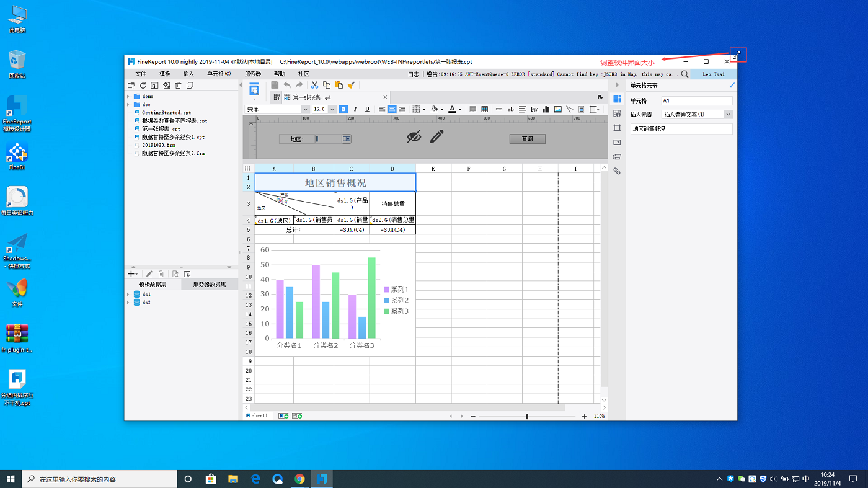The height and width of the screenshot is (488, 868).
Task: Align cell text to the right
Action: [402, 109]
